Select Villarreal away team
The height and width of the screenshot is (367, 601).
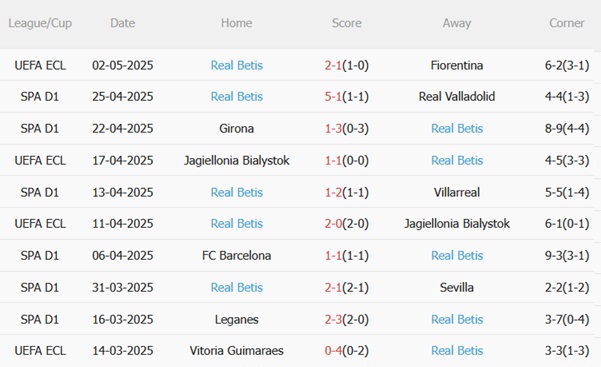456,192
